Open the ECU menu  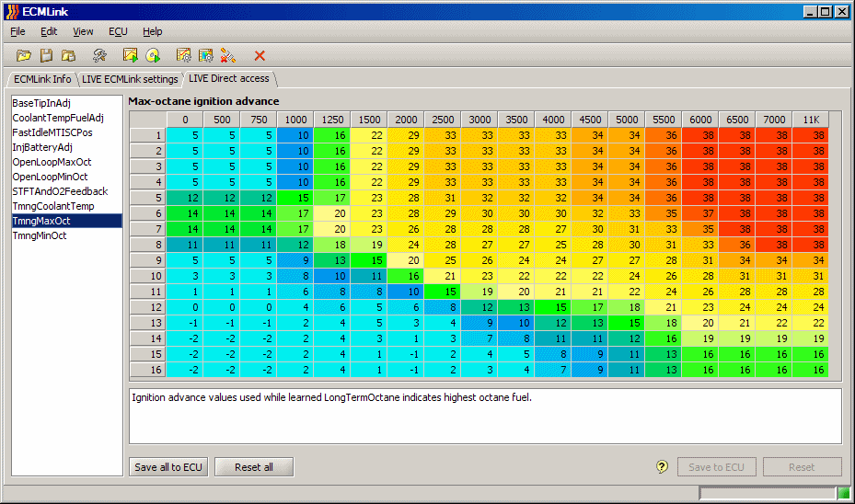[x=118, y=31]
